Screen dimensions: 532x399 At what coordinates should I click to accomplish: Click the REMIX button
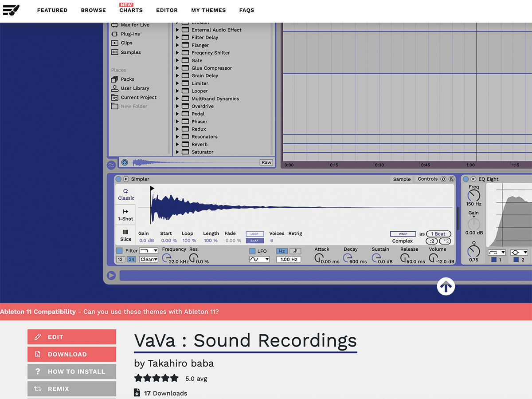72,389
